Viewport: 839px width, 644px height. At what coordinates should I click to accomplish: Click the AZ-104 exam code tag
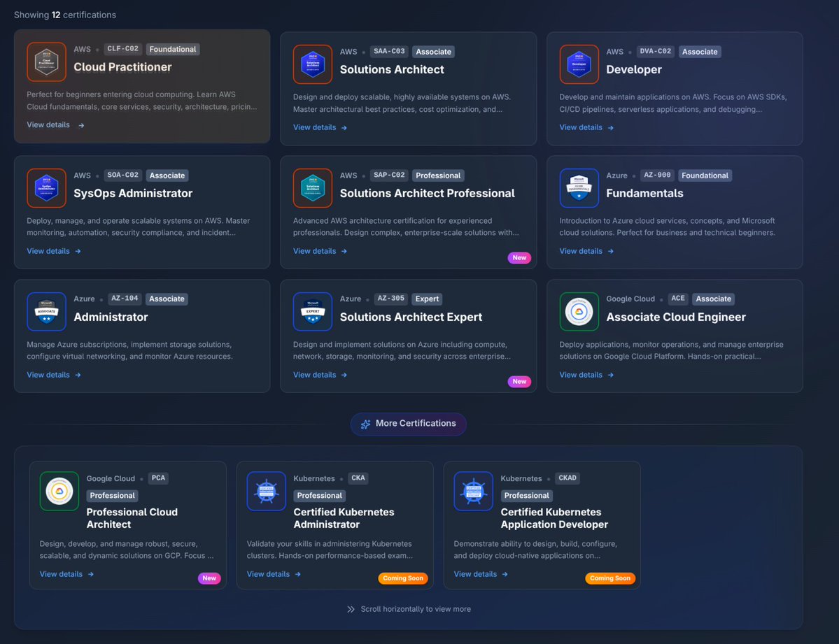(125, 299)
